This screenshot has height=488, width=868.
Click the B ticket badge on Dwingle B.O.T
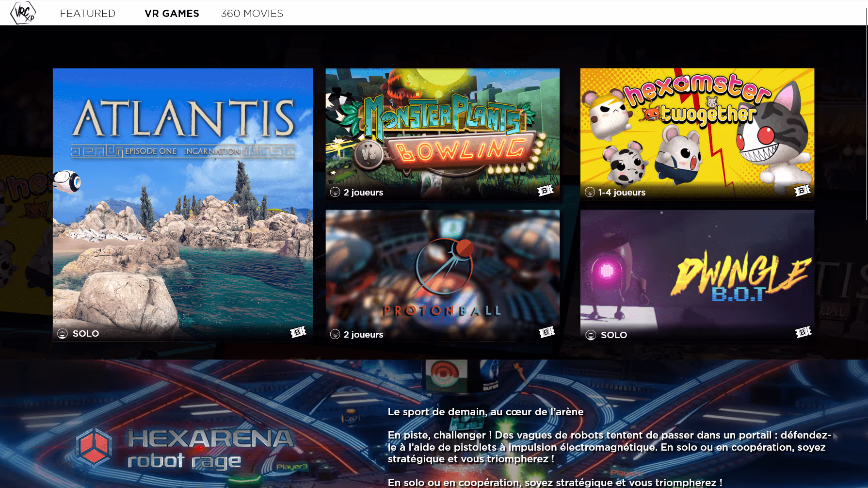[804, 332]
